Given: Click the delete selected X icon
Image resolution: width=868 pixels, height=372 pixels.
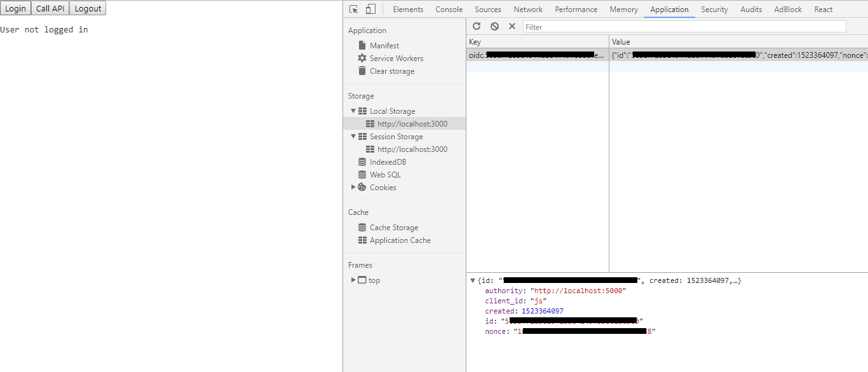Looking at the screenshot, I should tap(512, 26).
